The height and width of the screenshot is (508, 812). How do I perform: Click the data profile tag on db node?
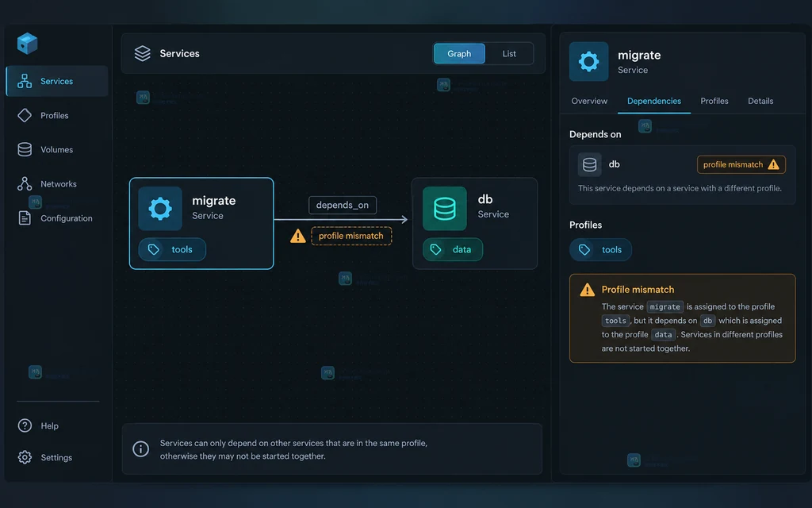[x=453, y=249]
